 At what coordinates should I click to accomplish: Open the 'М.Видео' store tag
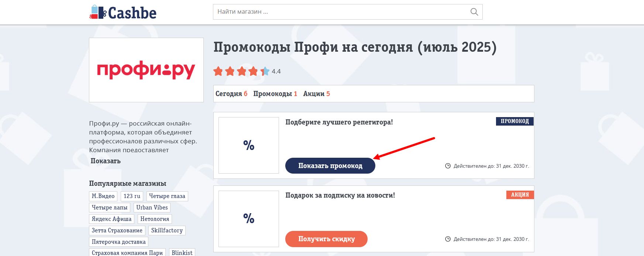tap(103, 196)
